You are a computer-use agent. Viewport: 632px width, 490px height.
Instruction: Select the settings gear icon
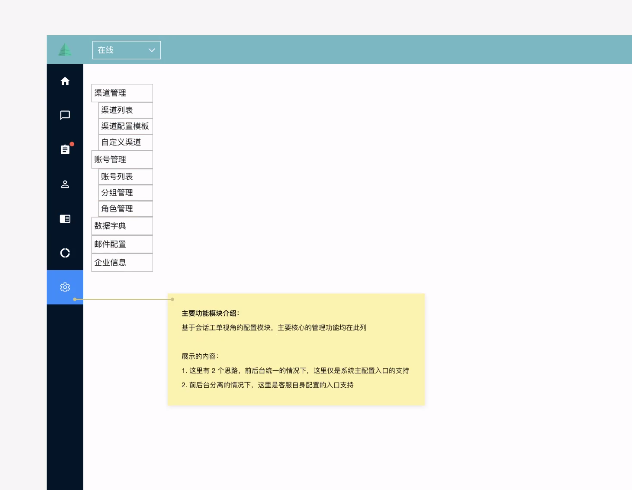click(x=65, y=287)
